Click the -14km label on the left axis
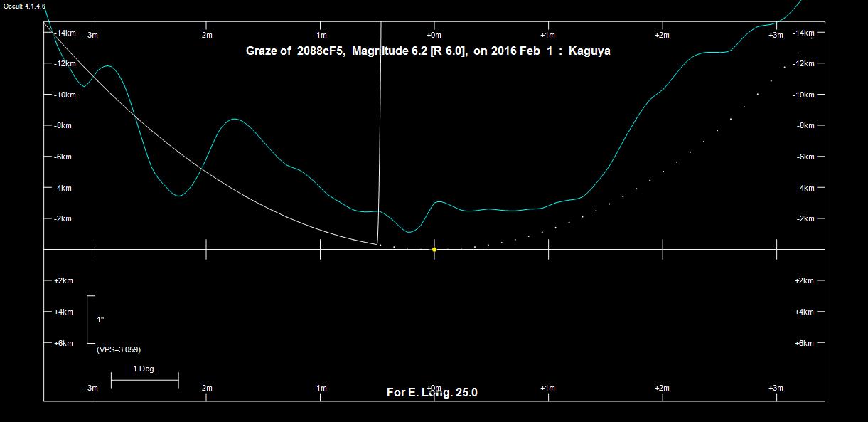 point(65,33)
